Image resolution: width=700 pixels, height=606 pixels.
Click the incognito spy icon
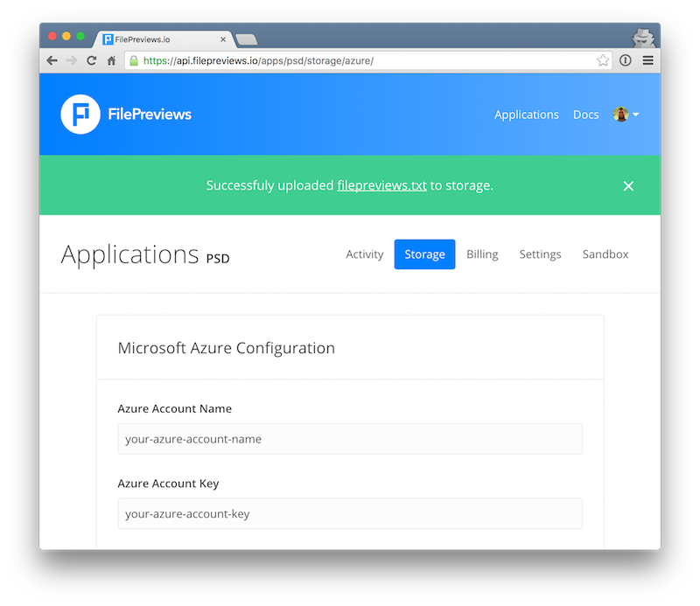[x=643, y=38]
